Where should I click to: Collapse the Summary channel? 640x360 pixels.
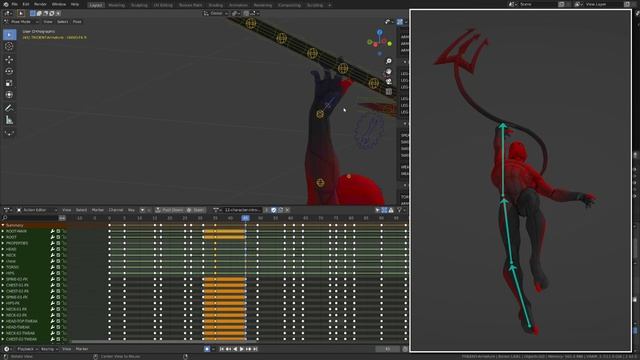[x=3, y=225]
